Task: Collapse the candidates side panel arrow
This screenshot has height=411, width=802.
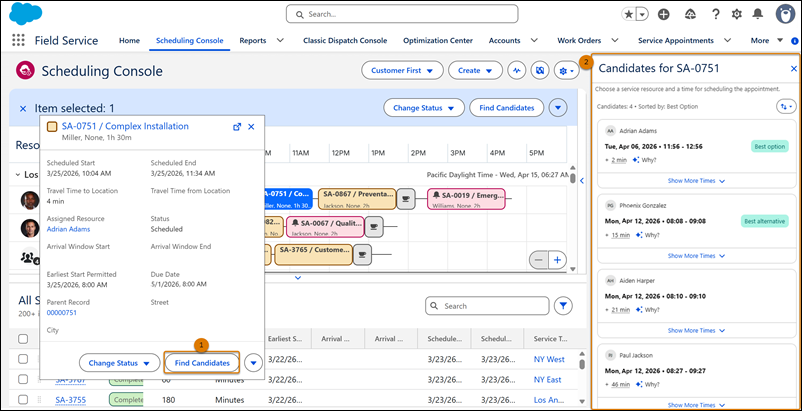Action: click(x=582, y=180)
